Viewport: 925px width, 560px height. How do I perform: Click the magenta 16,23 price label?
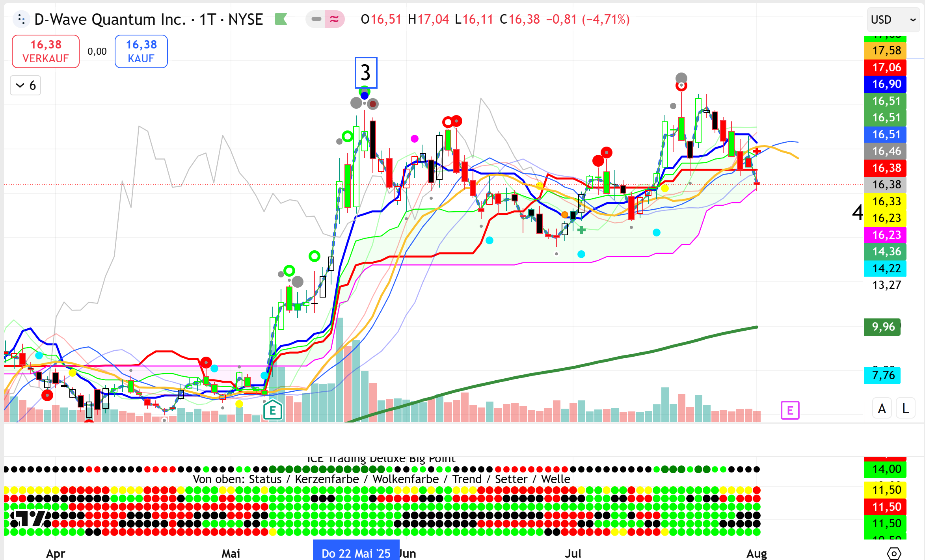click(885, 235)
